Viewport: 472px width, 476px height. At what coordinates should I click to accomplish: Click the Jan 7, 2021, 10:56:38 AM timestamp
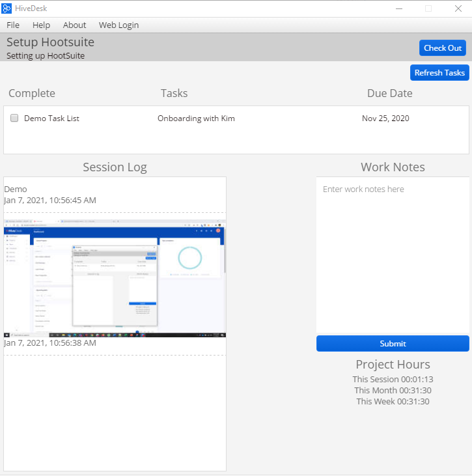50,343
